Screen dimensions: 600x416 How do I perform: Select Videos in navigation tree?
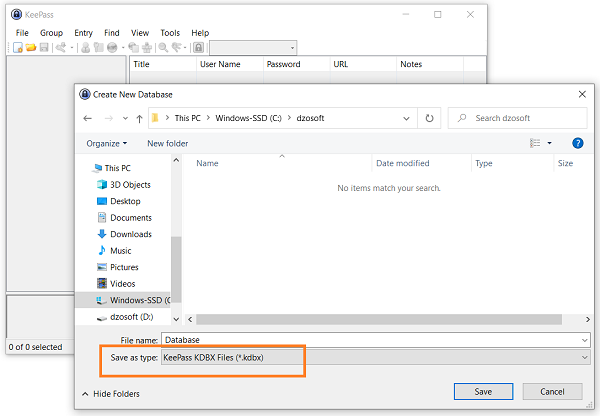tap(116, 284)
